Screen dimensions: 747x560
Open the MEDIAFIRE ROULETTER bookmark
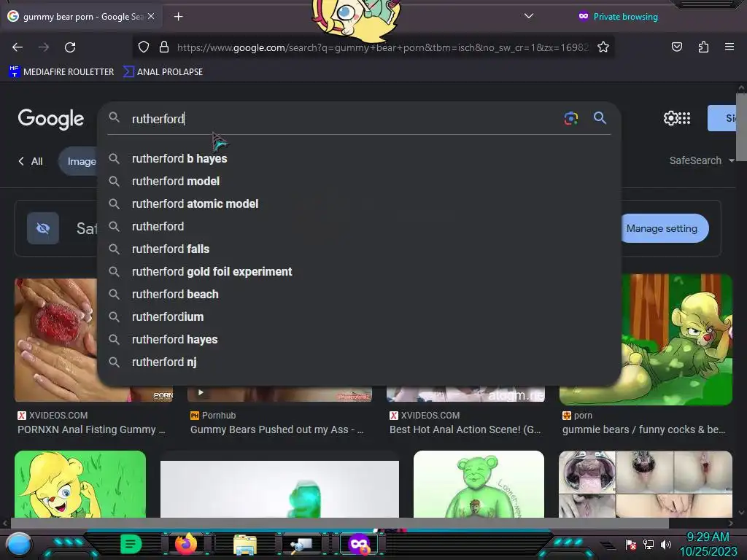[61, 72]
